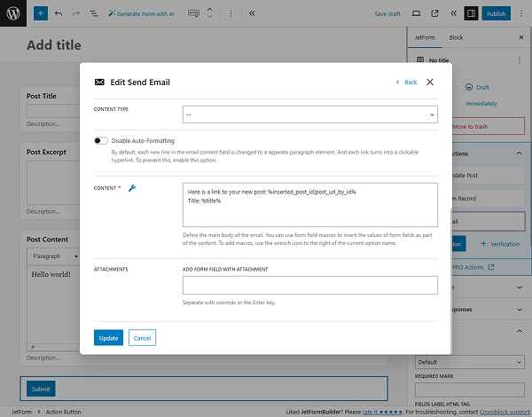Enable Disable Auto-Formatting toggle

[x=101, y=140]
